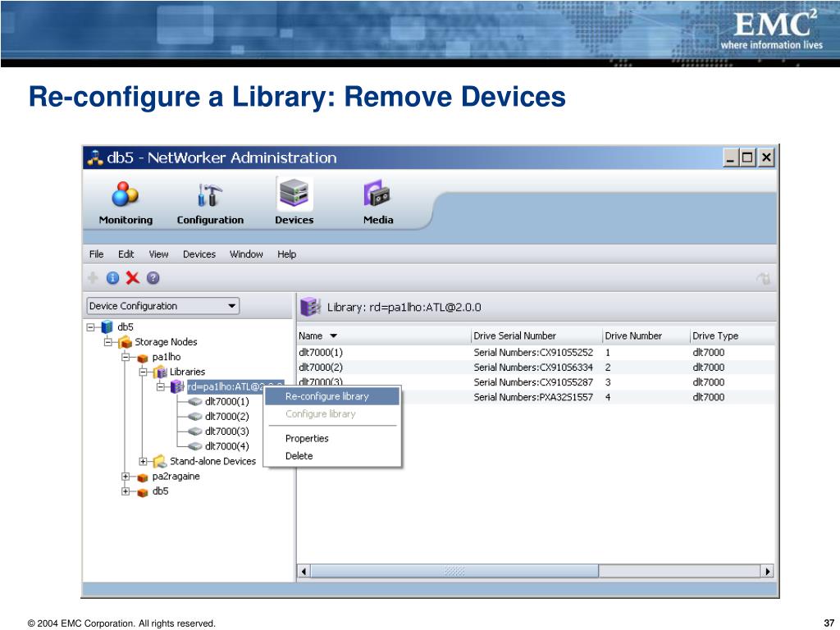This screenshot has width=840, height=630.
Task: Expand the pa2ragaine node
Action: point(126,477)
